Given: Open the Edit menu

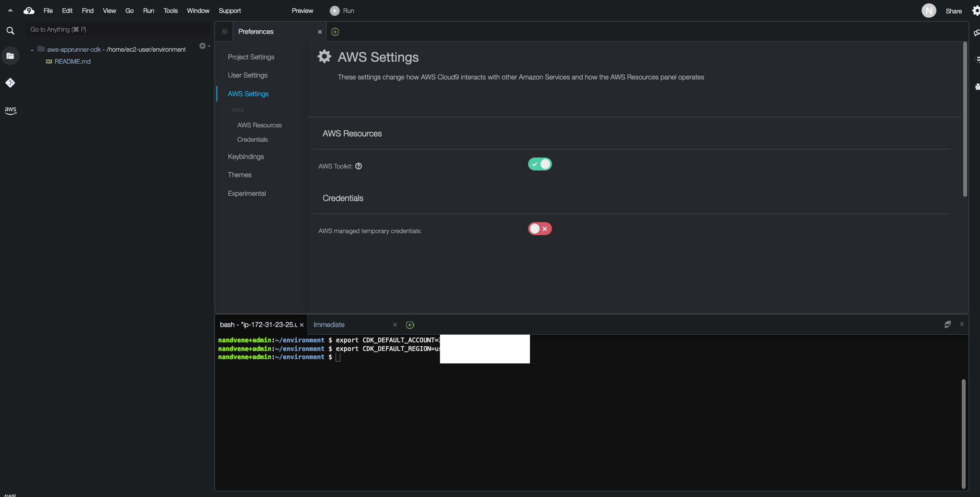Looking at the screenshot, I should pos(67,11).
